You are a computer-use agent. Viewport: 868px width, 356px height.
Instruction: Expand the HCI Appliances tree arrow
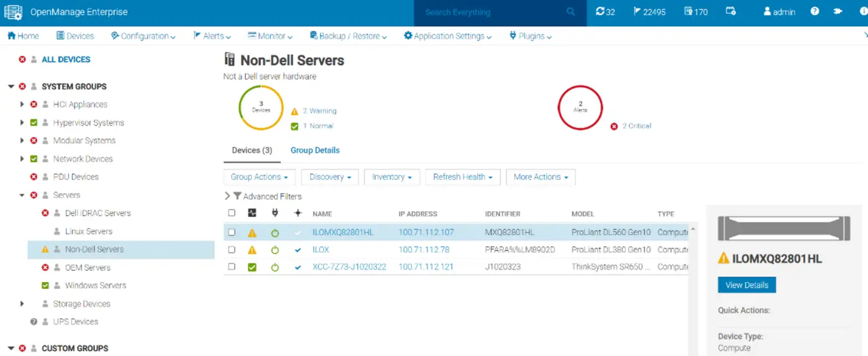(x=22, y=104)
